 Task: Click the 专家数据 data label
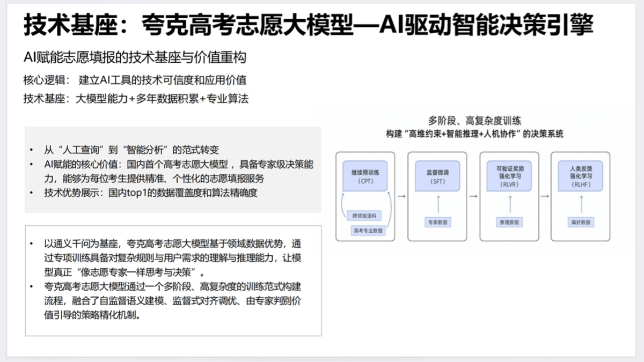tap(438, 222)
